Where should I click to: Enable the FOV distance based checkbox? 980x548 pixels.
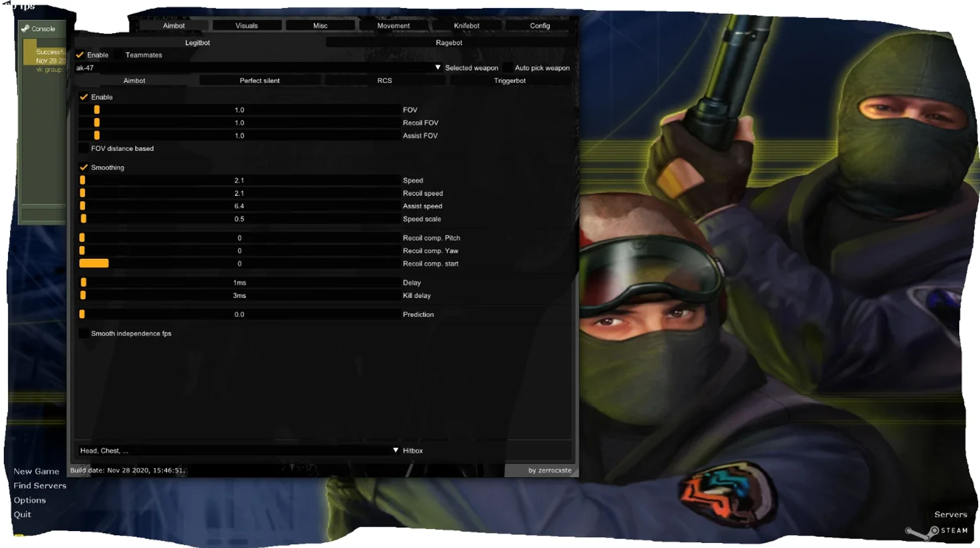point(84,149)
